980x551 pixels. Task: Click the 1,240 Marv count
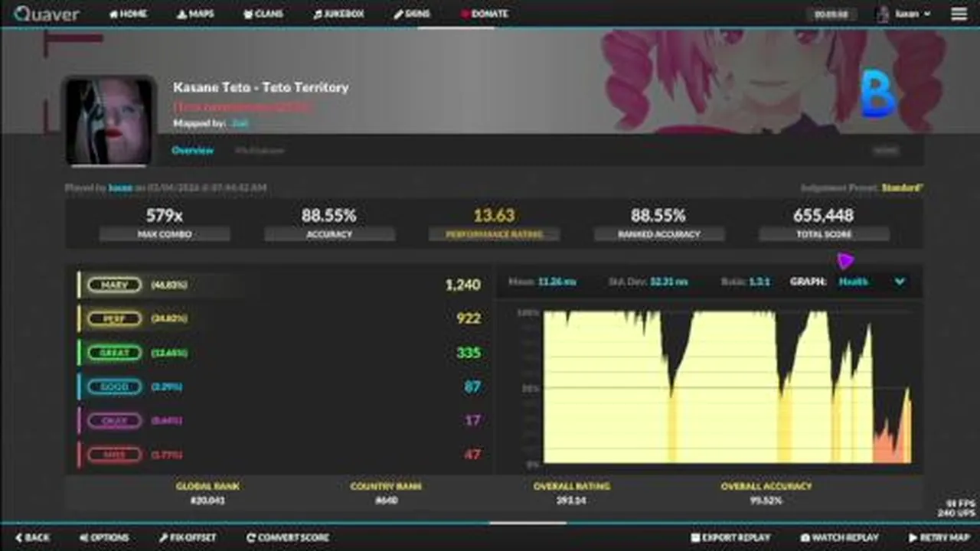click(x=462, y=285)
